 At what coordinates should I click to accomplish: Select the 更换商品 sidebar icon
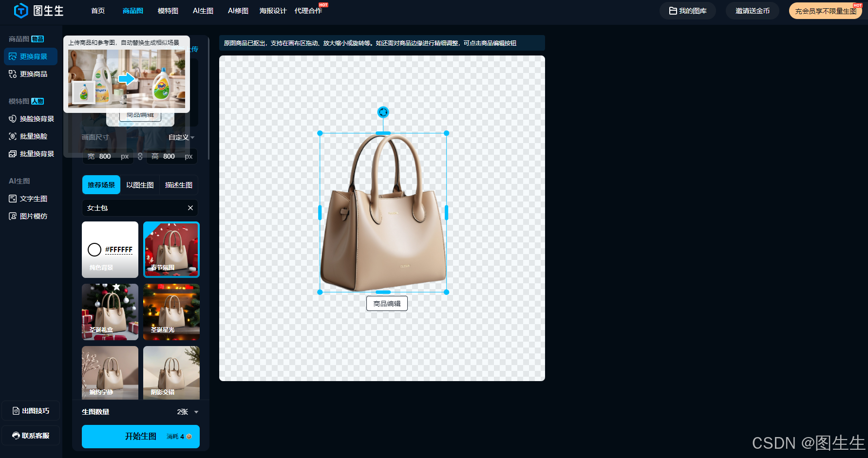click(13, 74)
